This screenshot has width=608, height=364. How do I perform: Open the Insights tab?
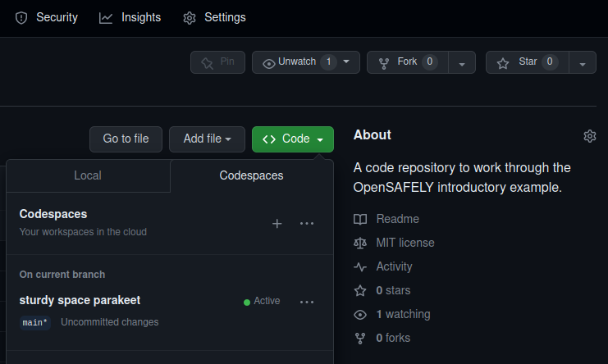[130, 17]
